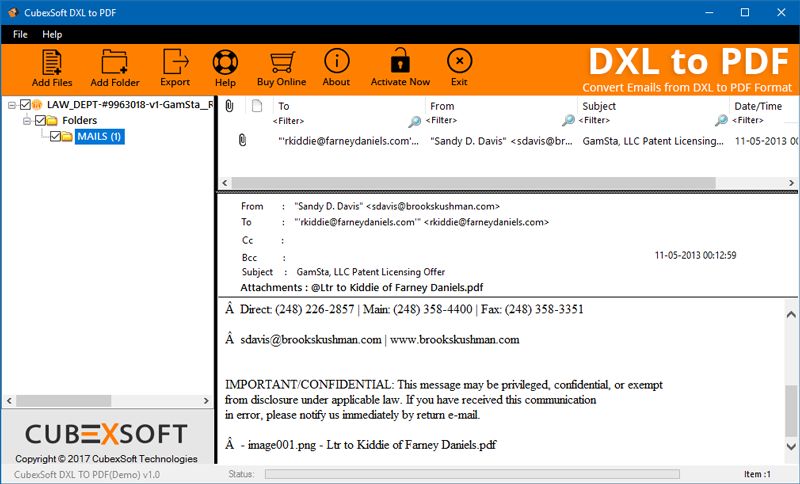Open the File menu
Image resolution: width=800 pixels, height=484 pixels.
[x=20, y=34]
